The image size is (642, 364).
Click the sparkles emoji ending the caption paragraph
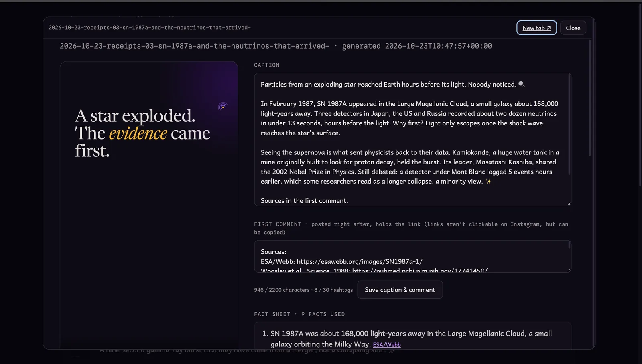point(488,182)
